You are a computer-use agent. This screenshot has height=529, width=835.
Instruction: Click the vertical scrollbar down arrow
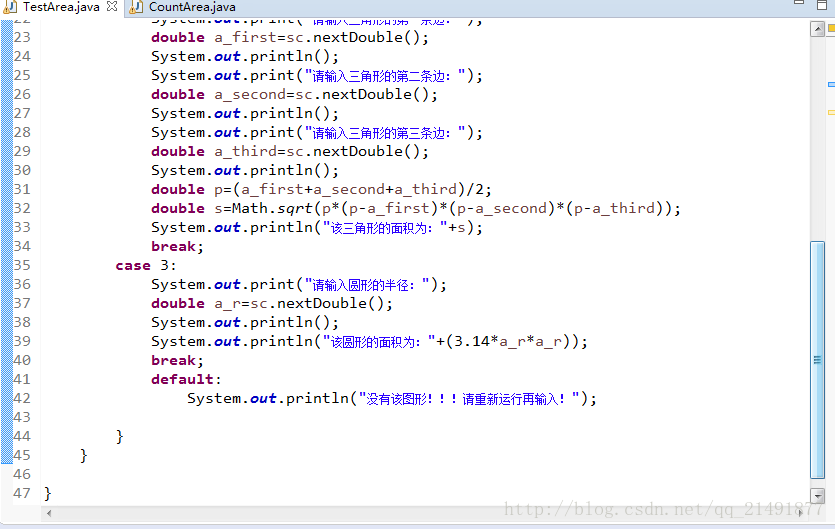click(x=817, y=496)
